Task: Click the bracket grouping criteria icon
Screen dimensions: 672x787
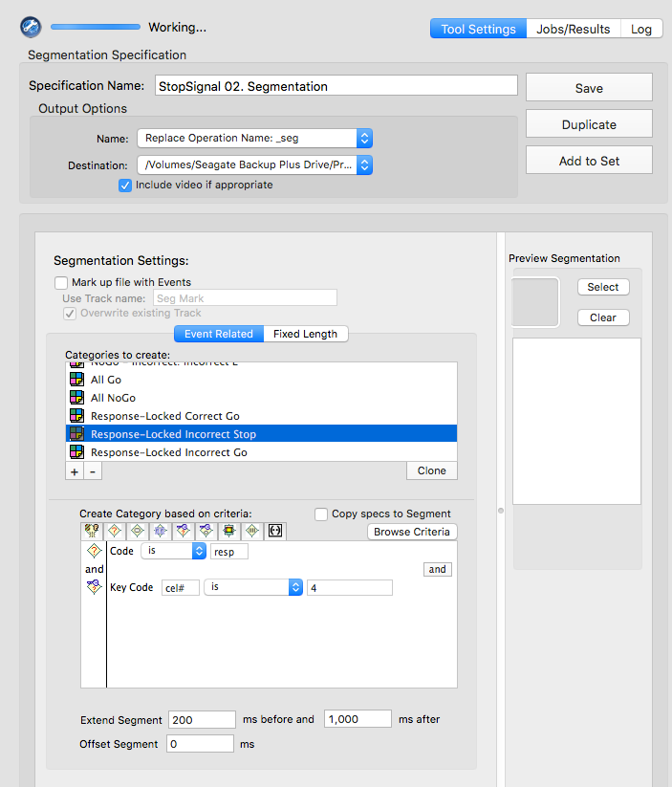Action: coord(275,531)
